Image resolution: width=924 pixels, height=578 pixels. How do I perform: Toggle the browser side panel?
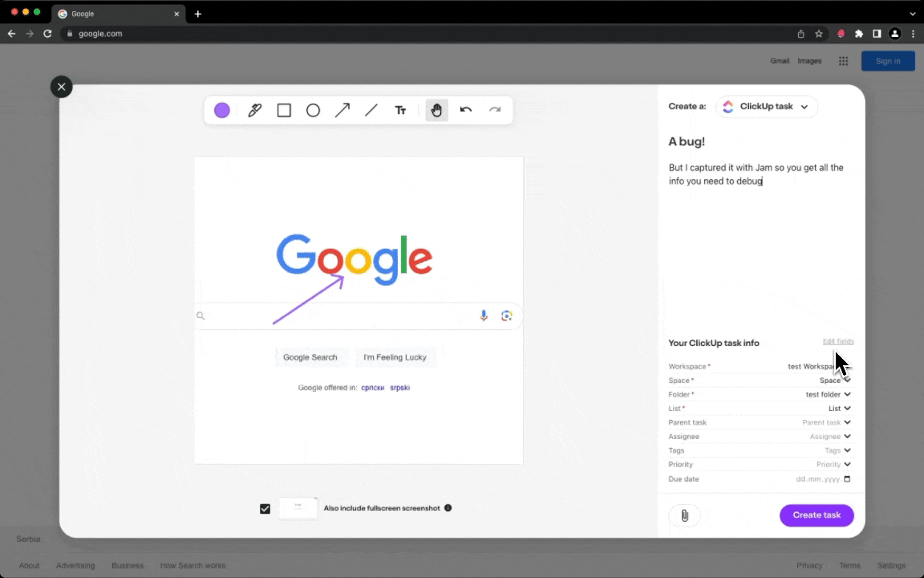tap(877, 34)
